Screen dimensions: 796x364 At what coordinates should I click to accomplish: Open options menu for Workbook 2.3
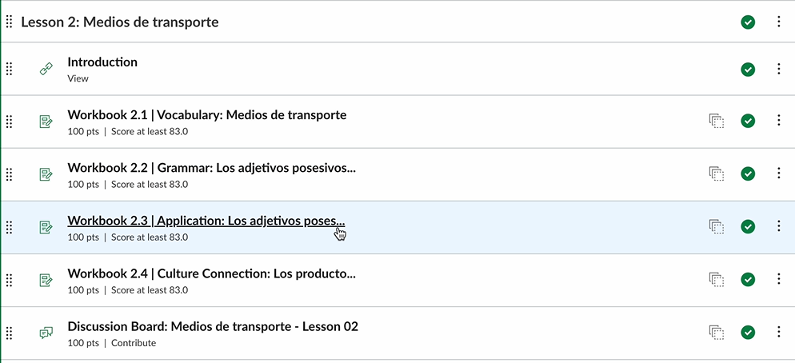(x=779, y=226)
